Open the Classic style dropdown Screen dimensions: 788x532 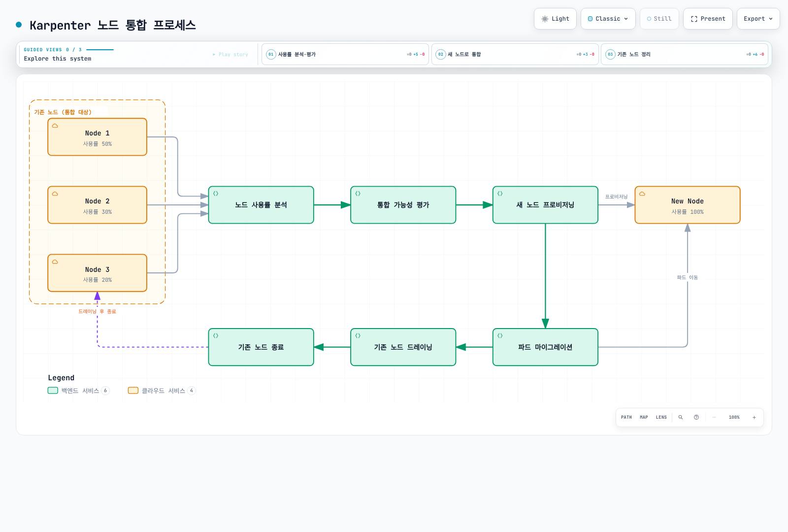click(608, 19)
